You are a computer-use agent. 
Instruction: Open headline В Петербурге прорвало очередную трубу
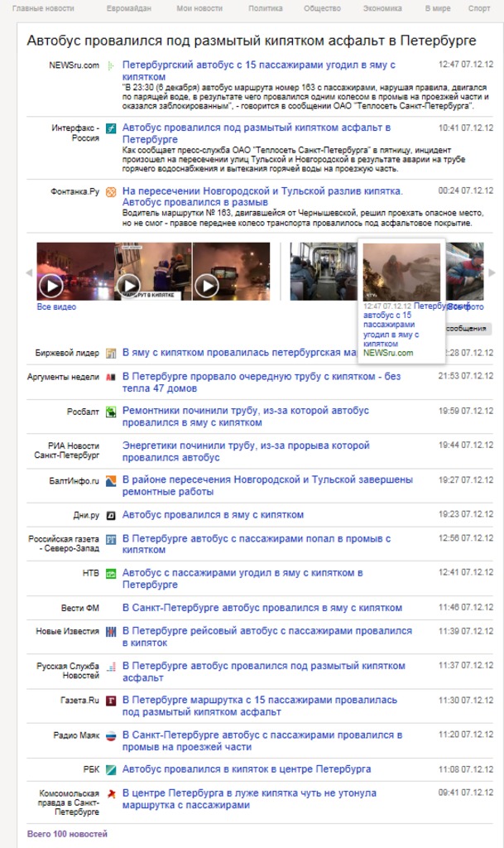262,383
